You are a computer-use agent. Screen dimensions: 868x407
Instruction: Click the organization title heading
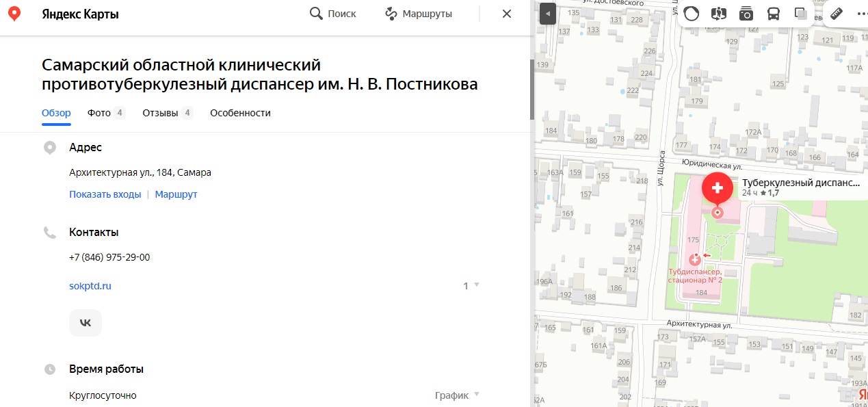(260, 75)
